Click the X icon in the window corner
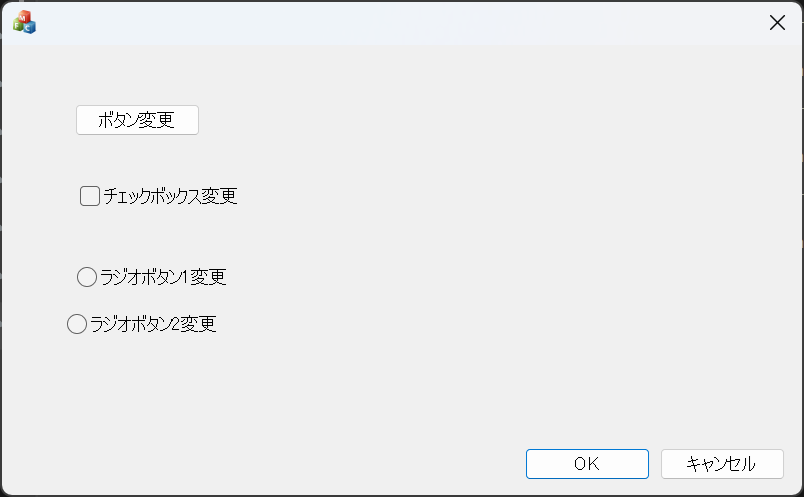The width and height of the screenshot is (804, 497). click(x=777, y=23)
